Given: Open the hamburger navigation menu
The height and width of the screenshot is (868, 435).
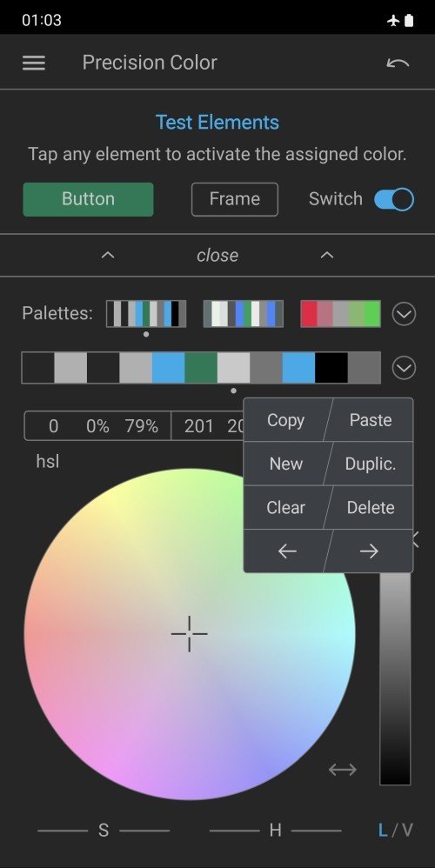Looking at the screenshot, I should pos(34,63).
